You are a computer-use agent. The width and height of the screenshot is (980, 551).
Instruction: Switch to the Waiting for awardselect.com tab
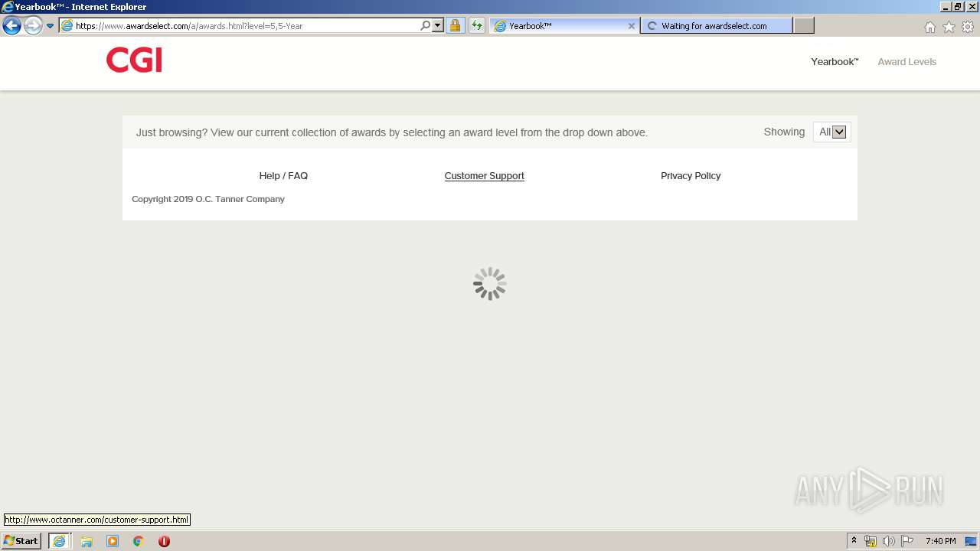[x=716, y=26]
